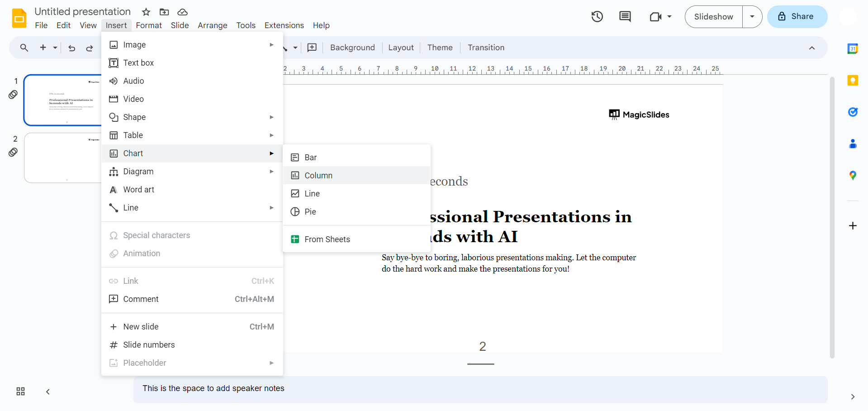
Task: Choose Pie chart option
Action: [310, 212]
